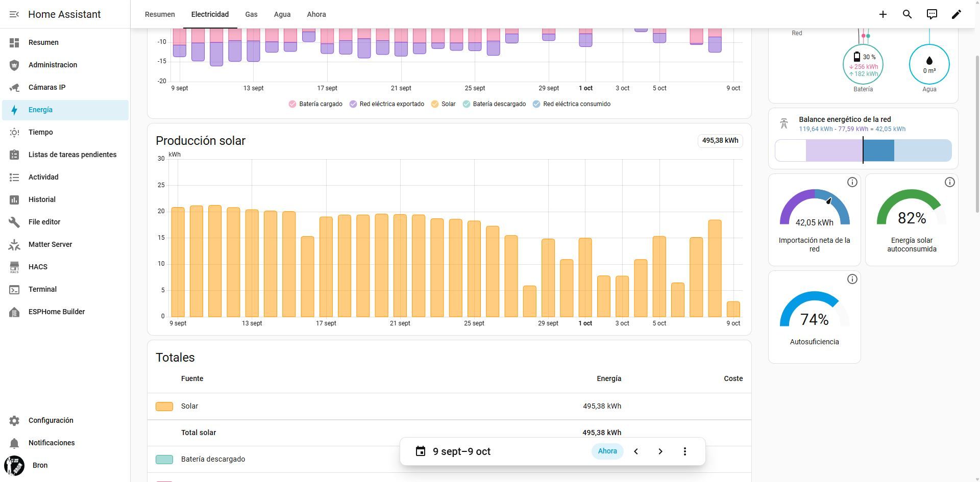Switch to the Resumen tab
980x482 pixels.
(x=160, y=14)
